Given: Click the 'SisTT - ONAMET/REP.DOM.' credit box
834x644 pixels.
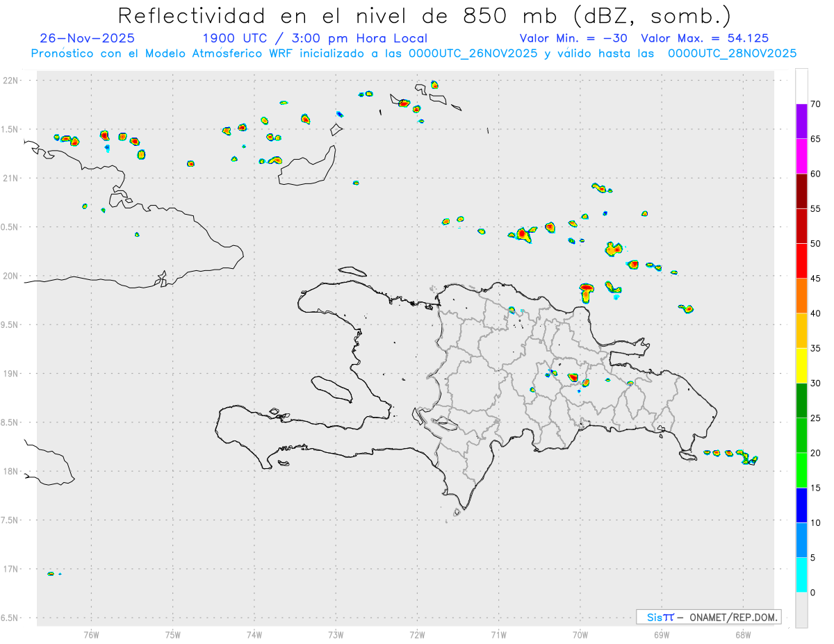Looking at the screenshot, I should point(708,617).
